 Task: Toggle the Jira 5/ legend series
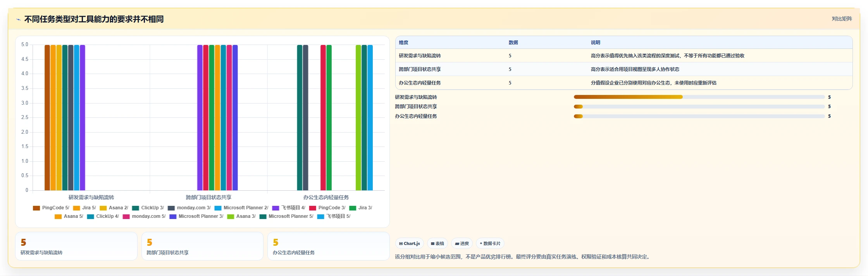pos(84,208)
